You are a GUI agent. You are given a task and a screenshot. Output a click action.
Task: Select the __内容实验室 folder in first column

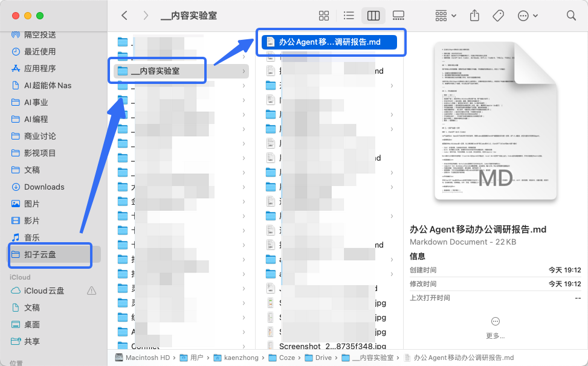[181, 71]
